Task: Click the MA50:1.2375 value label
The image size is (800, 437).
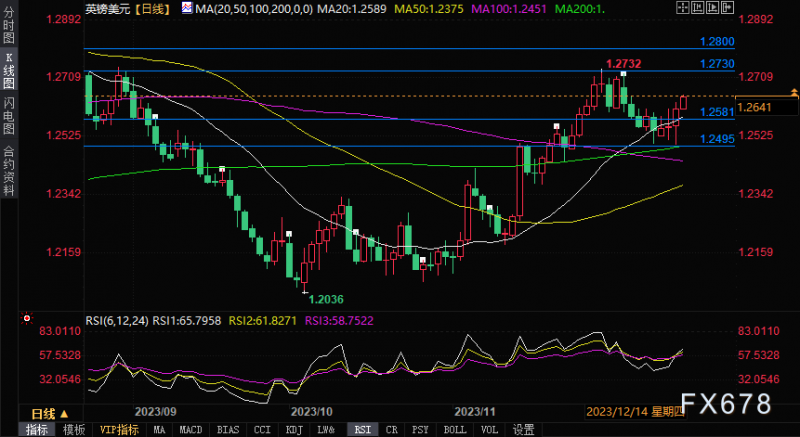Action: pos(430,9)
